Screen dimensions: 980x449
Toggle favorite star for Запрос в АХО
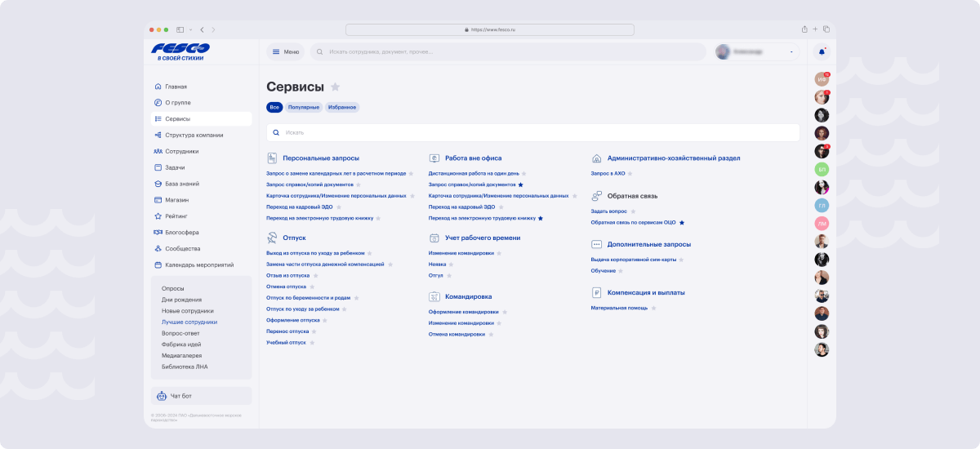630,173
